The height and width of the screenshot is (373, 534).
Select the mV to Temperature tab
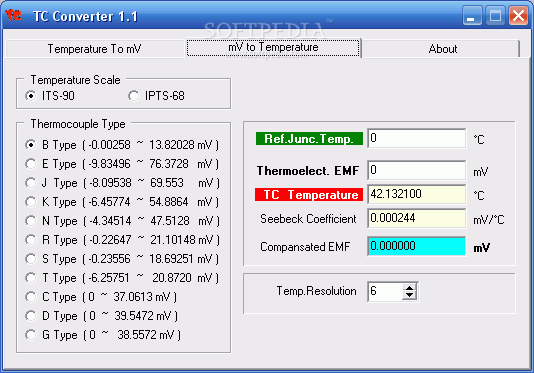[x=273, y=47]
